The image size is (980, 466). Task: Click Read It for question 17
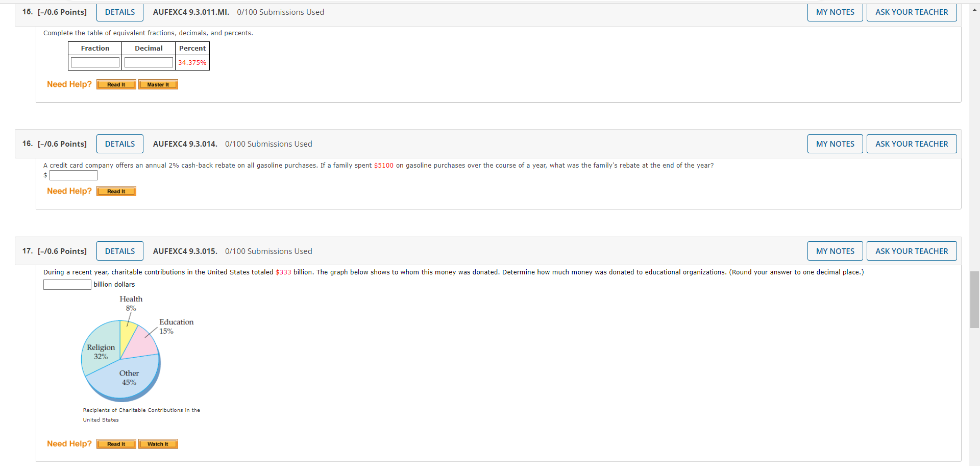click(116, 444)
